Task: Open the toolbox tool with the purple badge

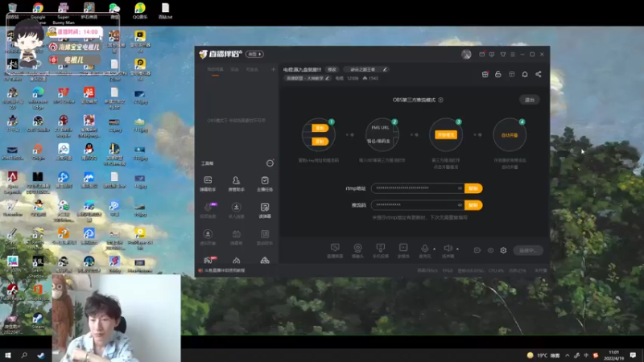Action: point(208,211)
